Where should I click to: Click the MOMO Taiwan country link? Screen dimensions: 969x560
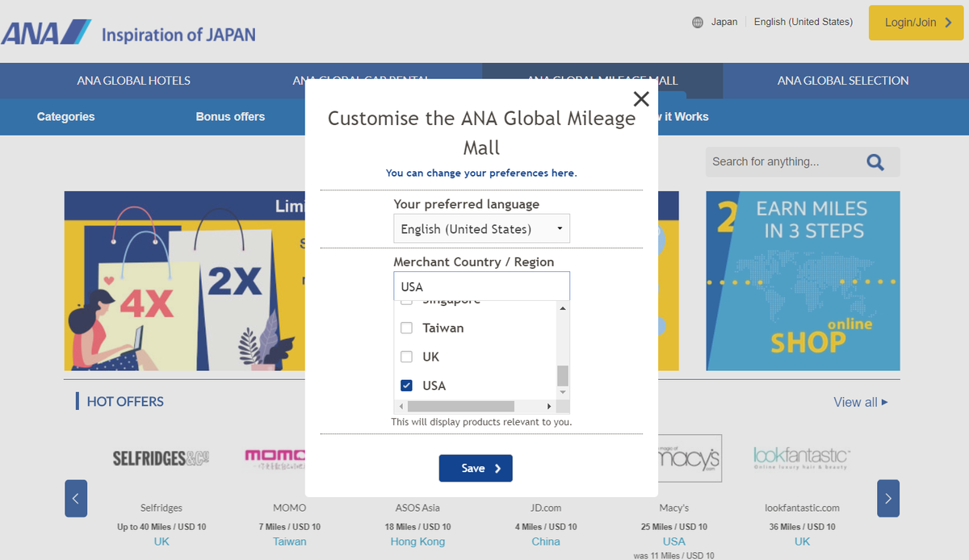[x=290, y=541]
